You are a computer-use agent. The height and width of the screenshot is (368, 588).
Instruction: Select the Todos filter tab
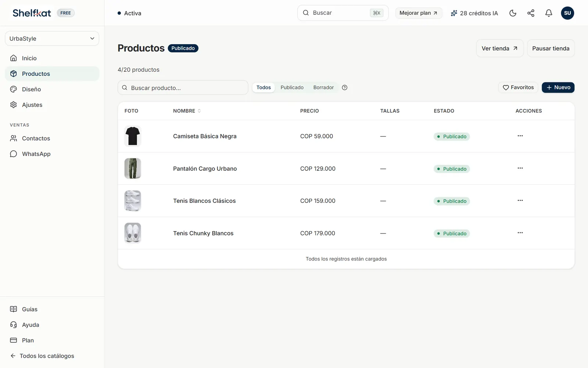coord(263,88)
